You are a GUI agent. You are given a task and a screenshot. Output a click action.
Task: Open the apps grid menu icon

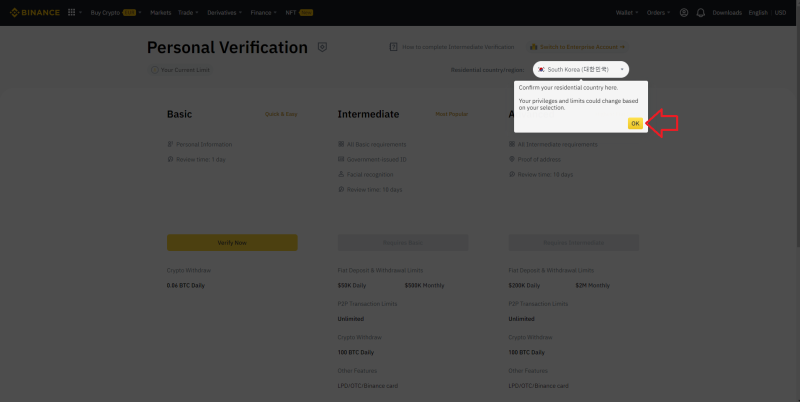(x=71, y=12)
